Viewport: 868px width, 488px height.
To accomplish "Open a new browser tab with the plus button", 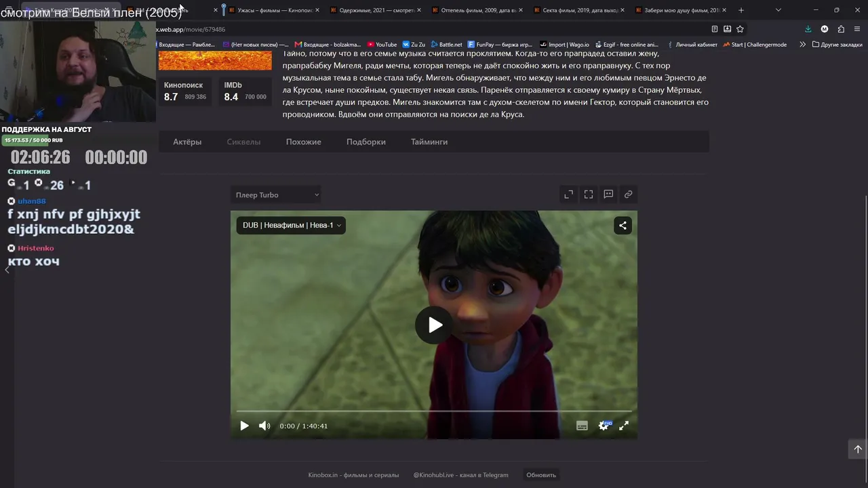I will pyautogui.click(x=741, y=10).
